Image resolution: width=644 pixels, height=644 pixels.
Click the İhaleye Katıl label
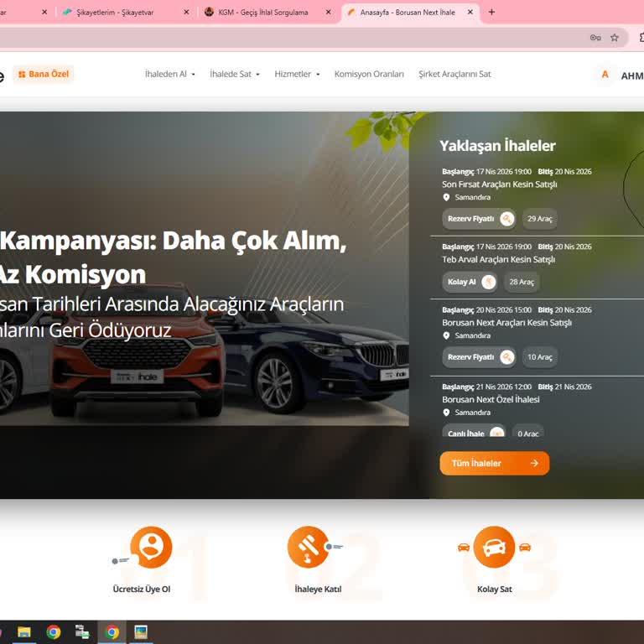pos(318,589)
